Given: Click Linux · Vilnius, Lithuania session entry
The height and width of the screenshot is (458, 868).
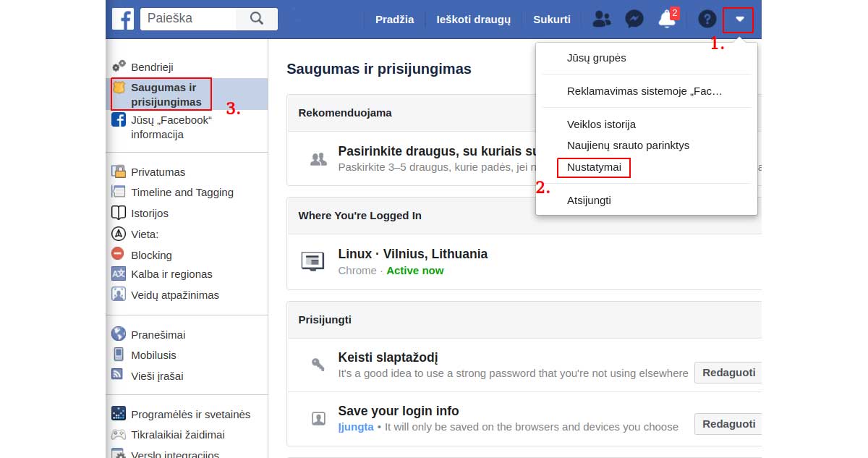Looking at the screenshot, I should click(x=412, y=254).
